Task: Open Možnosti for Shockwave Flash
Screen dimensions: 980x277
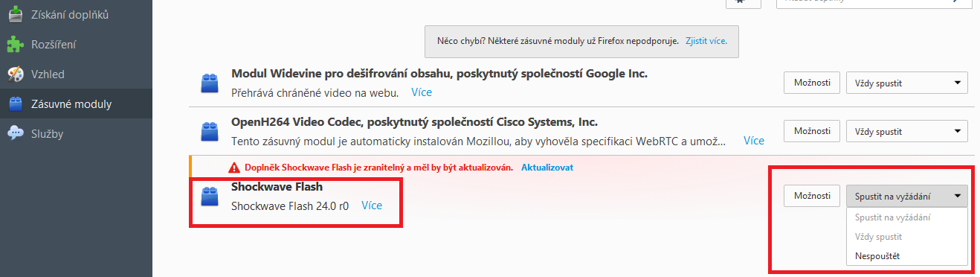Action: (812, 196)
